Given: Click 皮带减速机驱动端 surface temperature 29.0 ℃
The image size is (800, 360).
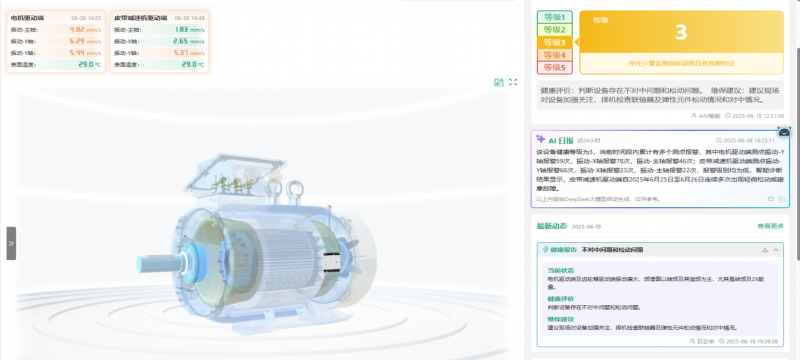Looking at the screenshot, I should [x=193, y=65].
